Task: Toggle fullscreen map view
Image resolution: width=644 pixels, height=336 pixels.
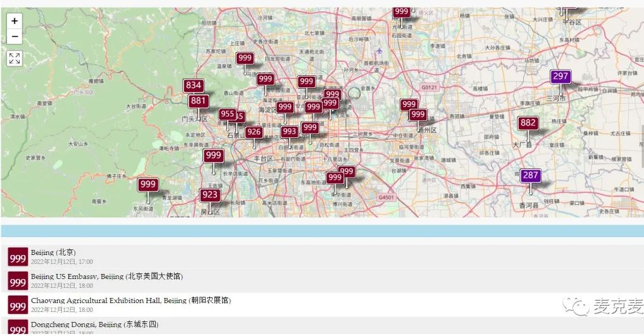Action: [15, 59]
